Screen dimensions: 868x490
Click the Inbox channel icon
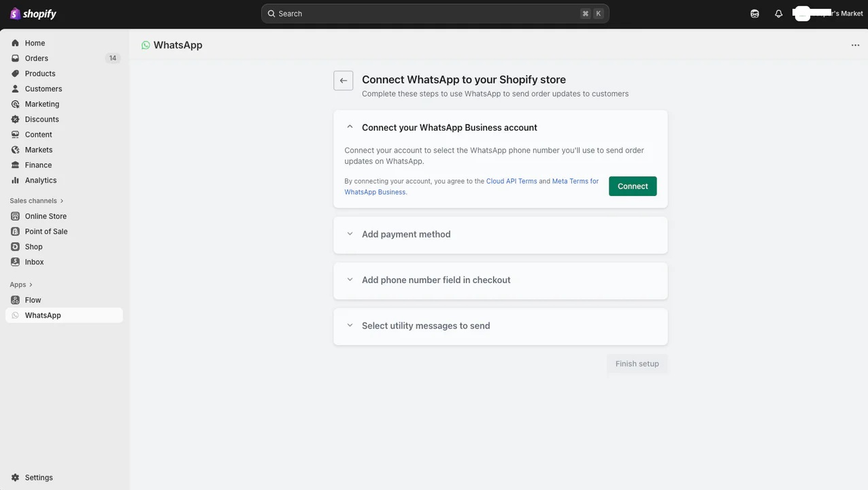[x=15, y=262]
